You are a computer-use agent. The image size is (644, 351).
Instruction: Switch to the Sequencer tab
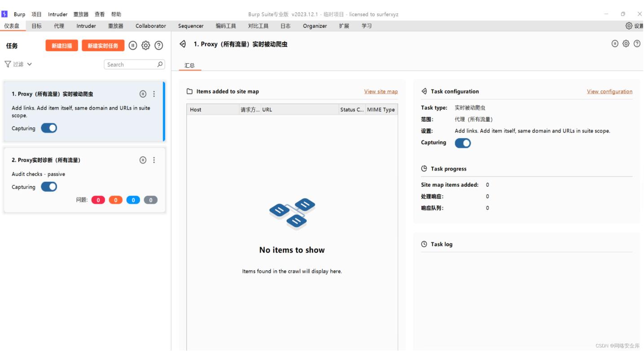pyautogui.click(x=191, y=26)
